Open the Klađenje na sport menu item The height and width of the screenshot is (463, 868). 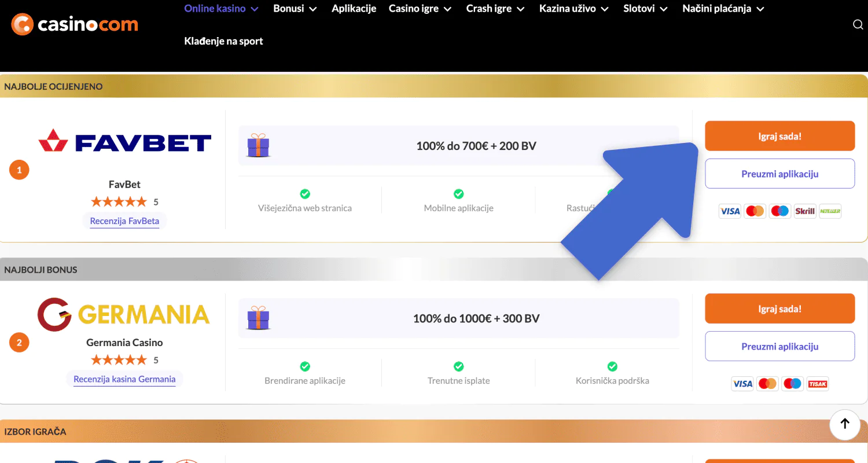pos(223,41)
